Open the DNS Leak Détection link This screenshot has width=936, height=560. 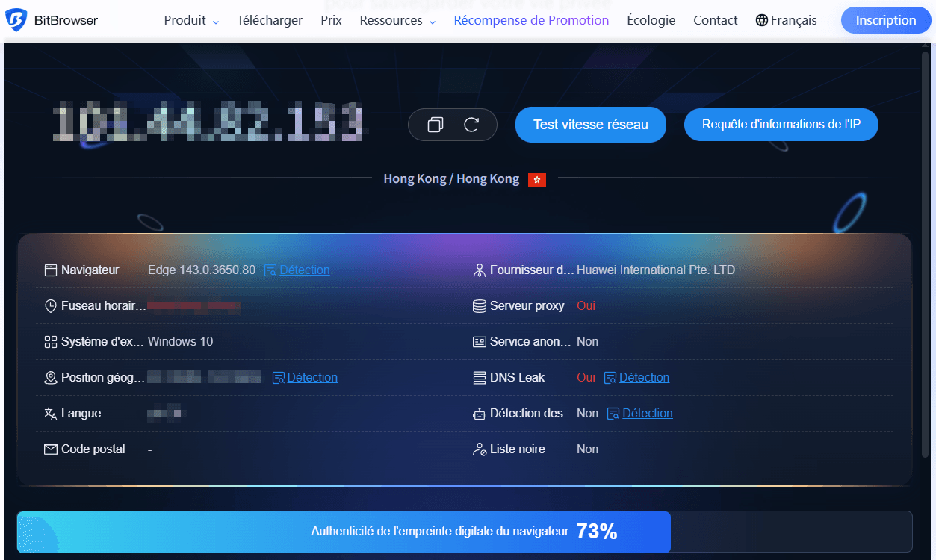643,378
